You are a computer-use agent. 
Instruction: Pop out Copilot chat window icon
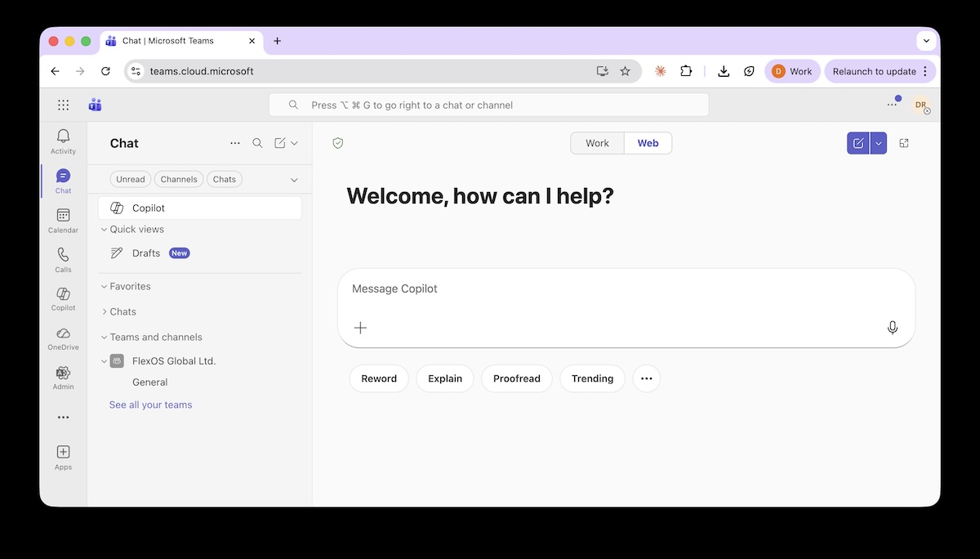tap(904, 143)
